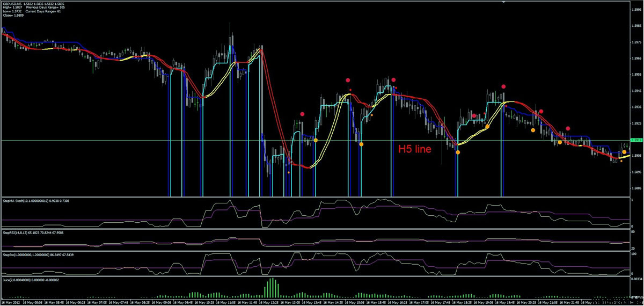Click the green 1.5915 price tag on axis

pos(636,141)
